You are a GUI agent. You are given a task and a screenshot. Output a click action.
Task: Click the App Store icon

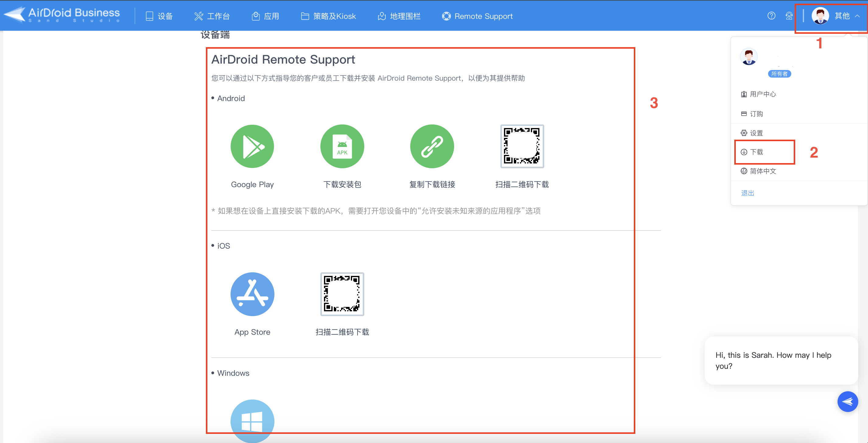(x=252, y=294)
